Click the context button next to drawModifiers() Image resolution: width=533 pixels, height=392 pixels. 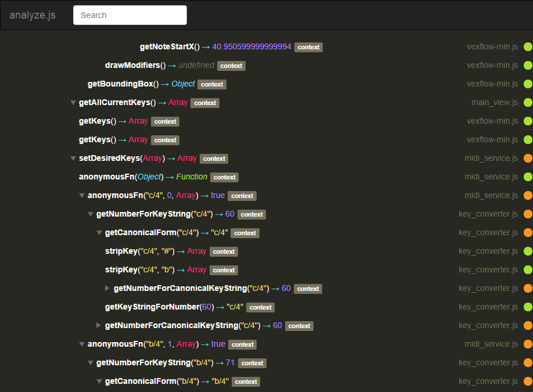pyautogui.click(x=231, y=66)
